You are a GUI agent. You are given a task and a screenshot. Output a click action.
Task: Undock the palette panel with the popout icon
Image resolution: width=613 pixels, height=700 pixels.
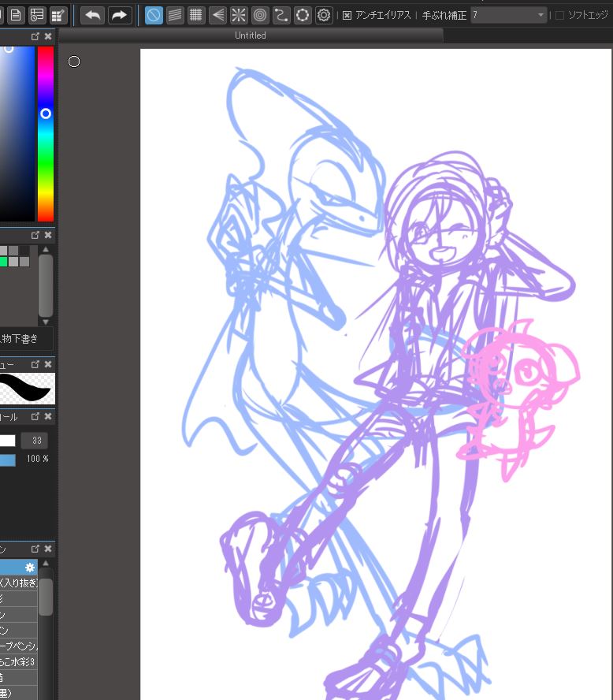click(x=35, y=235)
